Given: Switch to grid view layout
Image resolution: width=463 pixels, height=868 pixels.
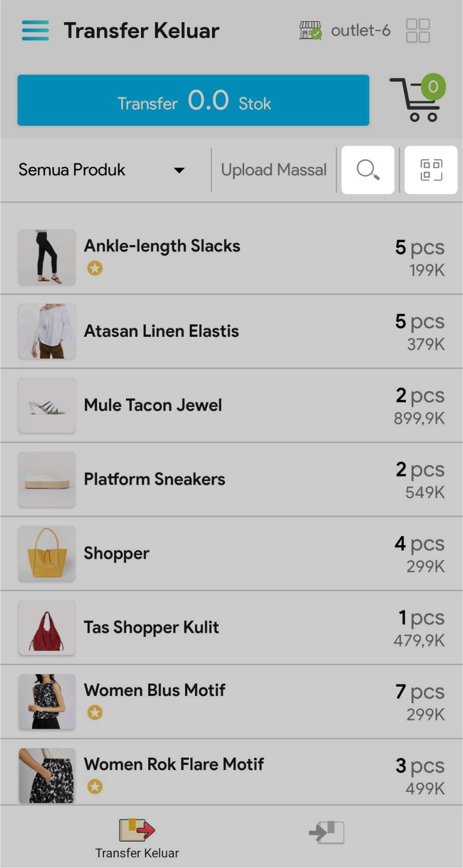Looking at the screenshot, I should [418, 31].
